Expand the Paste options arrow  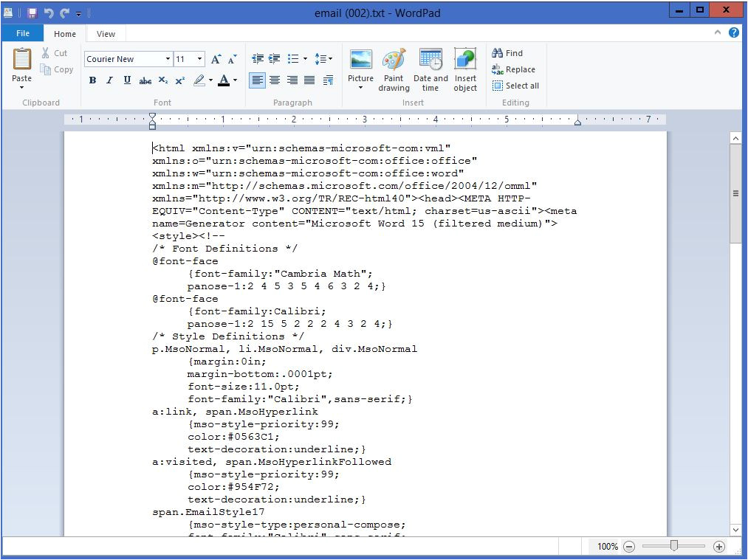coord(21,88)
